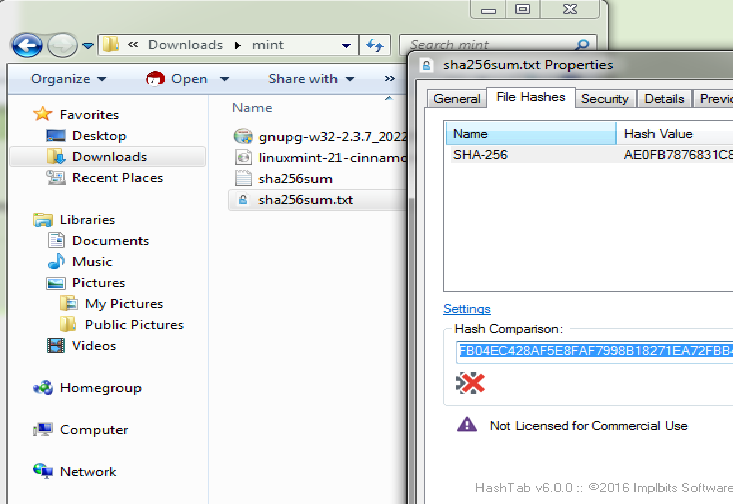Select Downloads in the address bar path
Image resolution: width=733 pixels, height=504 pixels.
[x=186, y=45]
